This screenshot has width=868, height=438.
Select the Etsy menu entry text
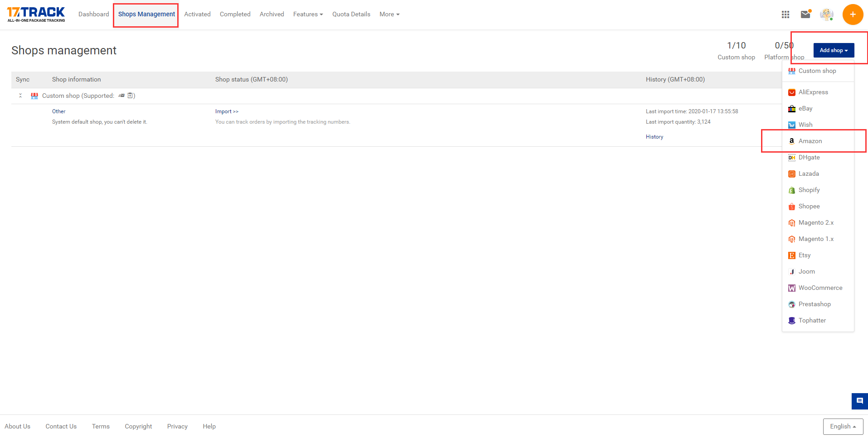click(805, 255)
